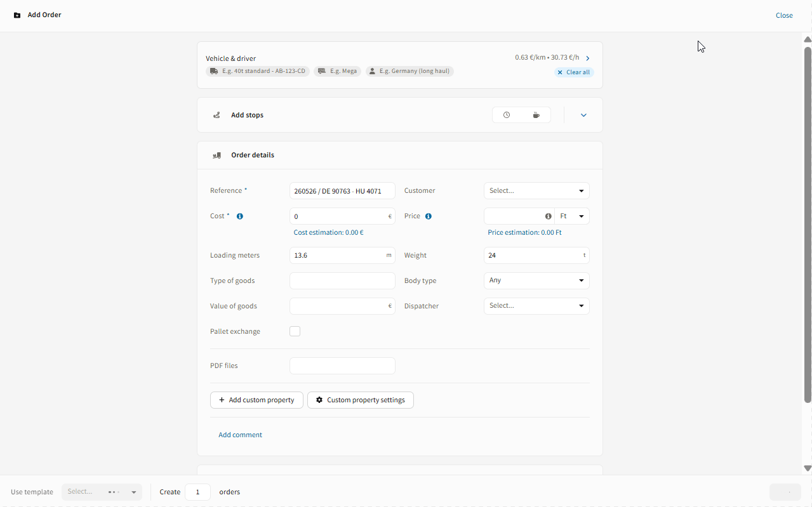Screen dimensions: 812x507
Task: Edit the Weight field
Action: tap(536, 255)
